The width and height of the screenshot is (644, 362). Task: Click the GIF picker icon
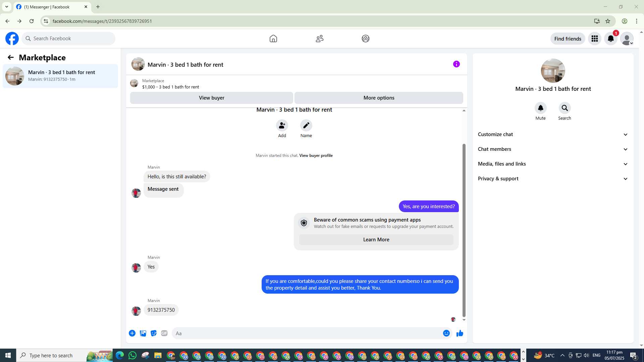[x=164, y=333]
